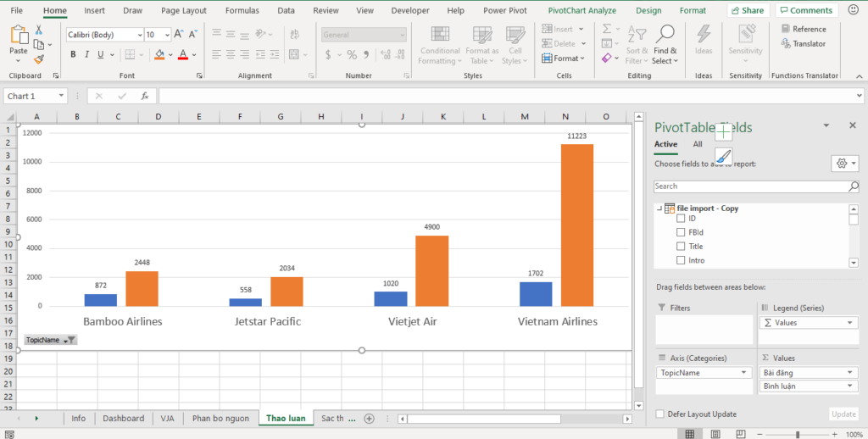Open the Dashboard sheet tab
Viewport: 868px width, 439px height.
[x=124, y=419]
